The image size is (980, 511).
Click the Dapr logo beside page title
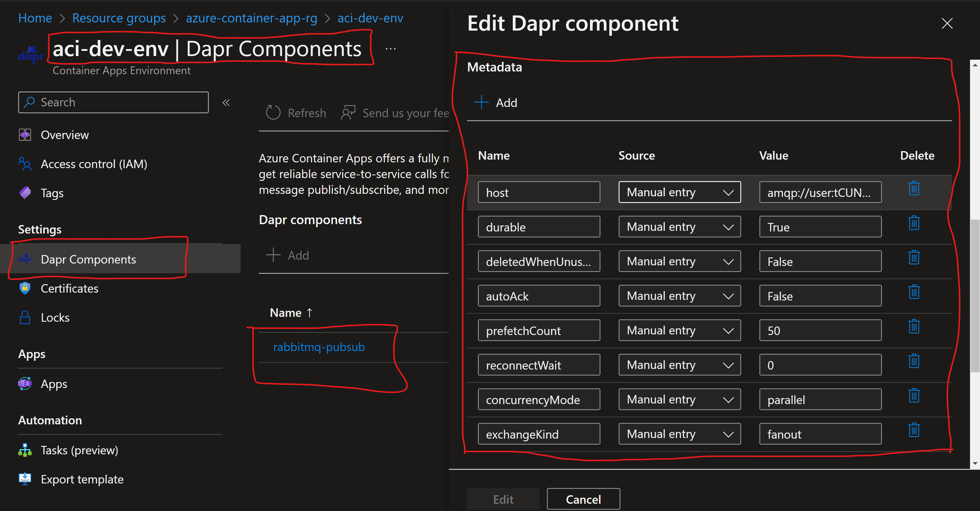click(31, 55)
